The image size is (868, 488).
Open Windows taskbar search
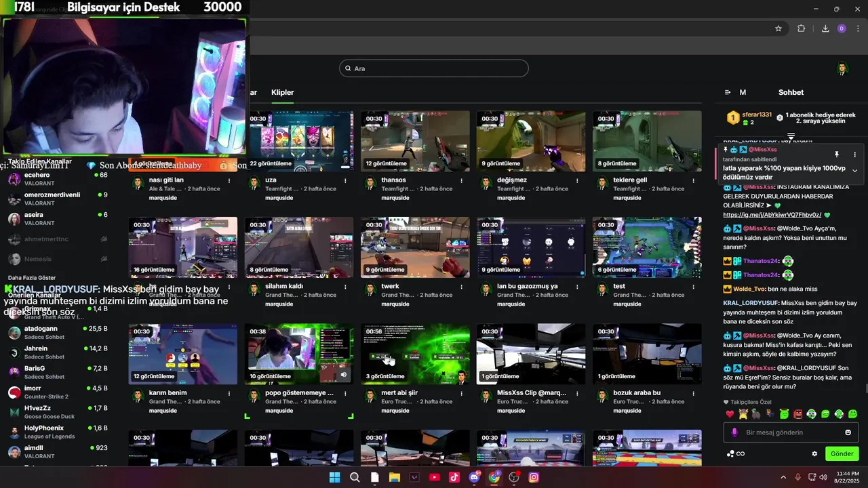(355, 477)
